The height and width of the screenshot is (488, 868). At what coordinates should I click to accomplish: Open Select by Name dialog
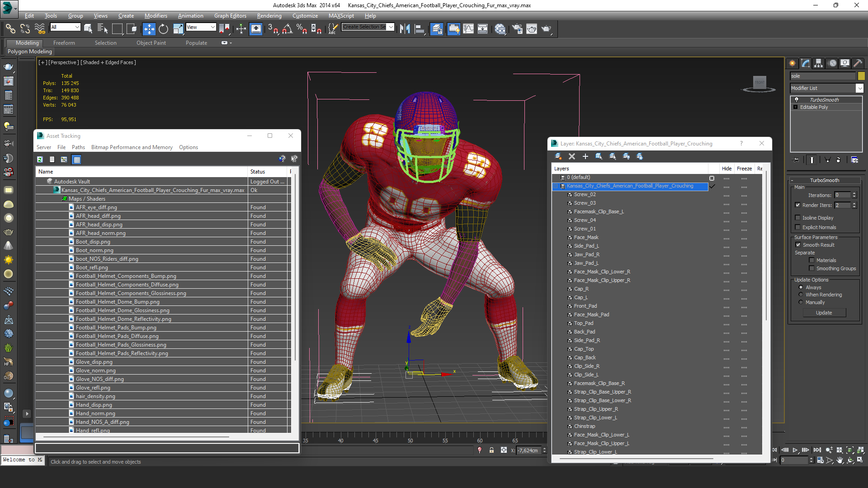click(x=103, y=29)
